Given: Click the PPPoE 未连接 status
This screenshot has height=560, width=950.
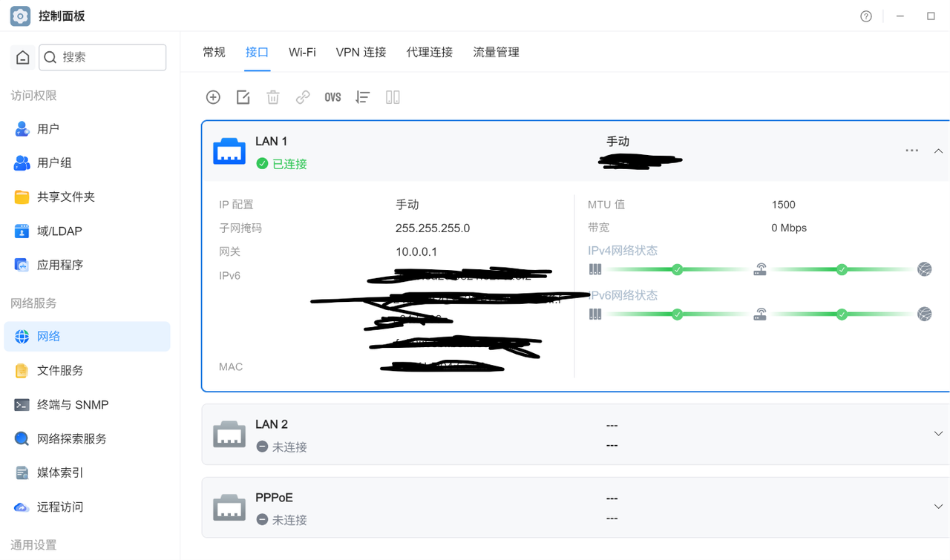Looking at the screenshot, I should (281, 520).
